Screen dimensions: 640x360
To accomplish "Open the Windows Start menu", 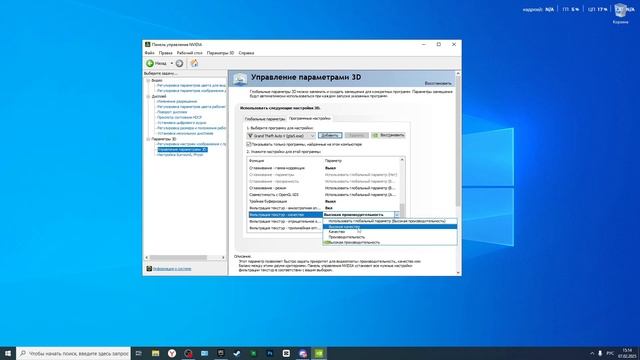I will click(8, 353).
